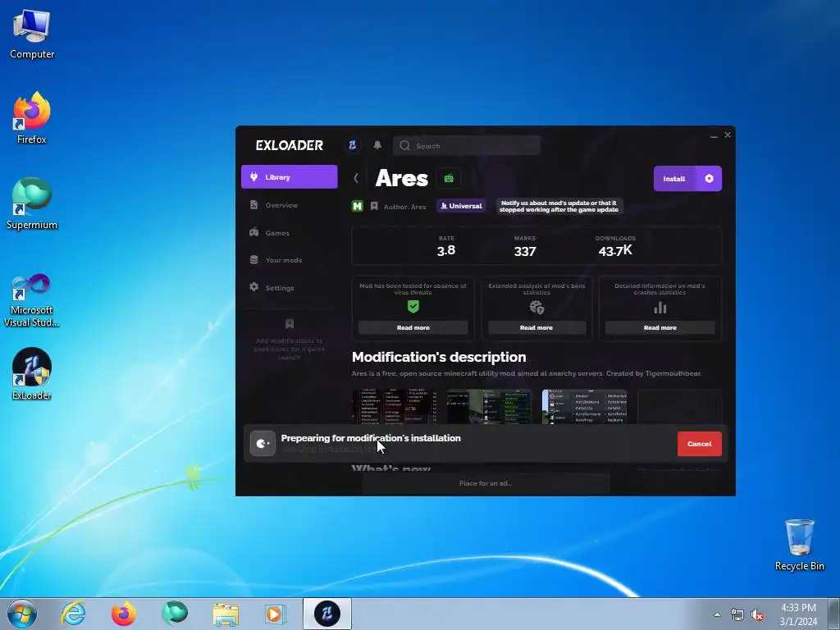Image resolution: width=840 pixels, height=630 pixels.
Task: Open File Explorer from taskbar
Action: 226,614
